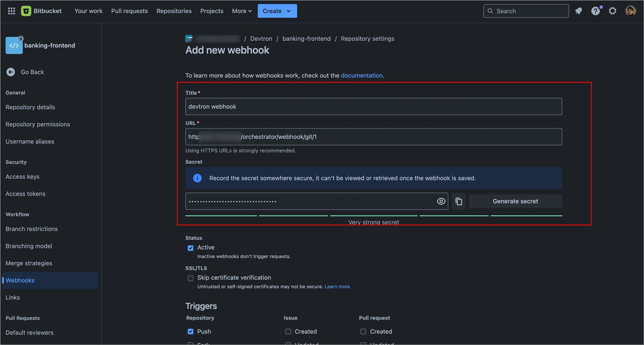The width and height of the screenshot is (644, 345).
Task: Expand the More menu dropdown
Action: tap(242, 11)
